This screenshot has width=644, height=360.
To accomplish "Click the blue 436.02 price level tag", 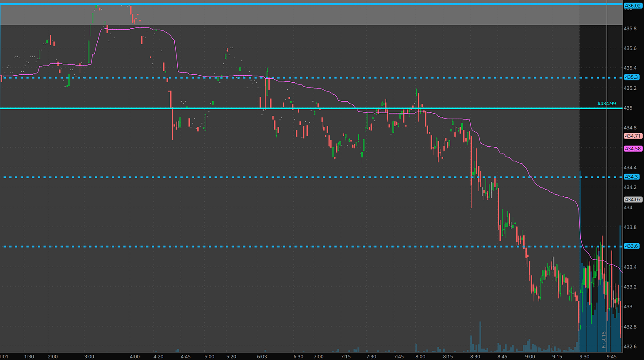I will pyautogui.click(x=632, y=6).
